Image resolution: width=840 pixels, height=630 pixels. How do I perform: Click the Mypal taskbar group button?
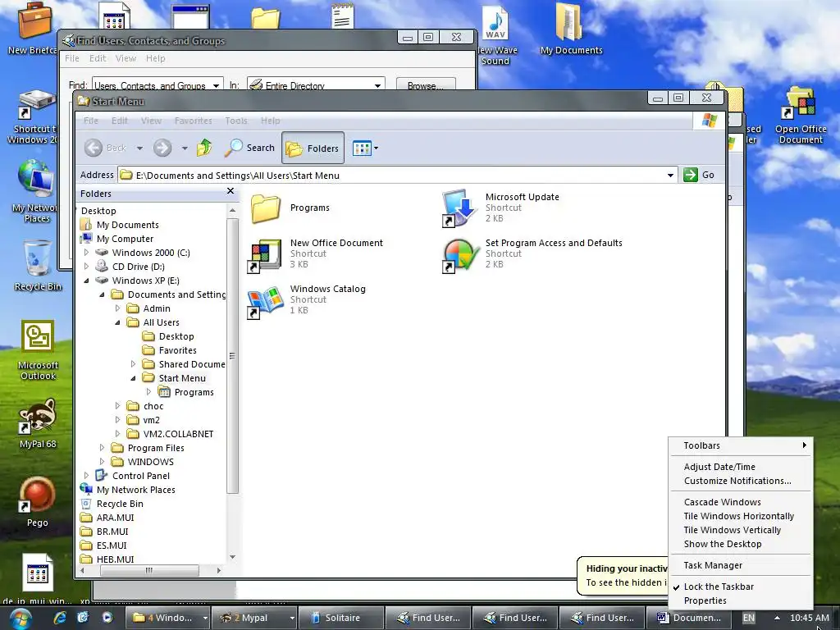pyautogui.click(x=253, y=618)
